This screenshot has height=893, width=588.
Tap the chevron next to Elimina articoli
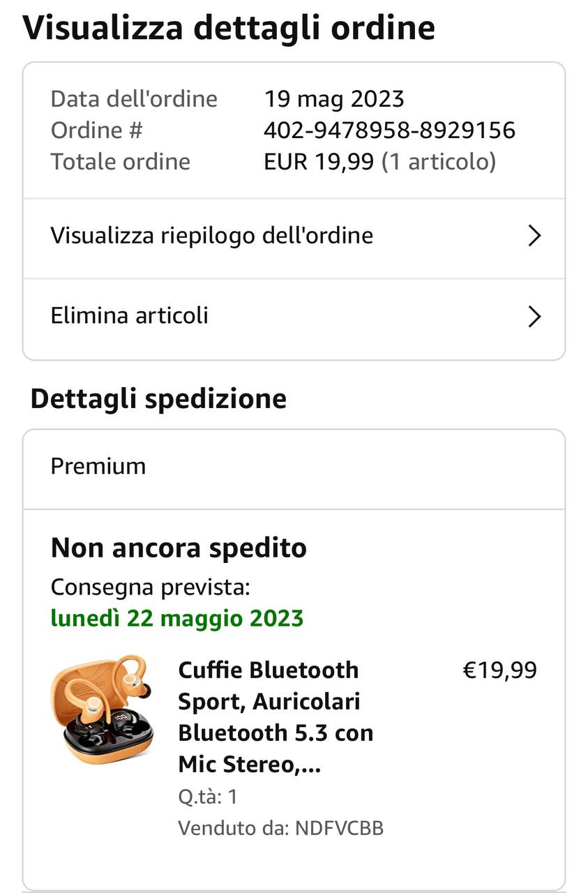(x=534, y=317)
